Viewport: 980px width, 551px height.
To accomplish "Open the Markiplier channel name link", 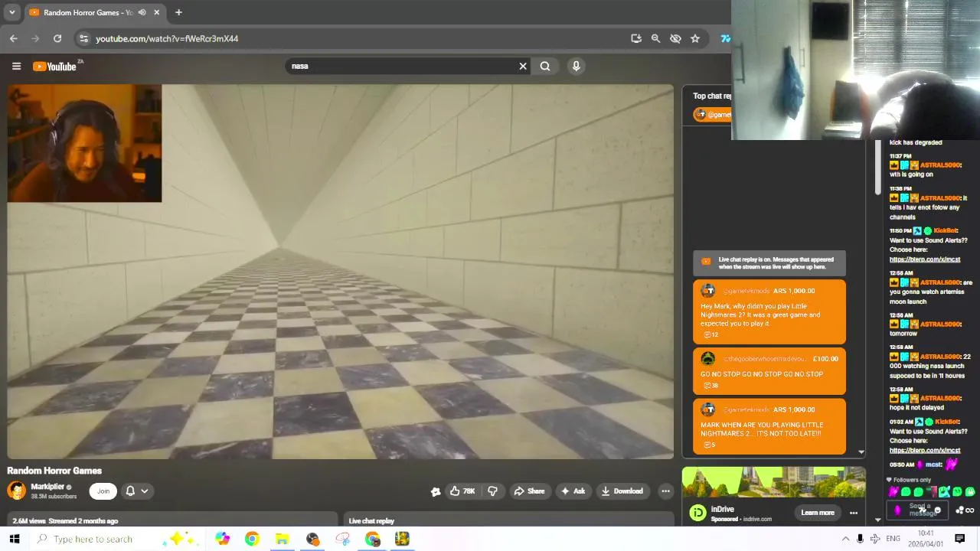I will [47, 487].
